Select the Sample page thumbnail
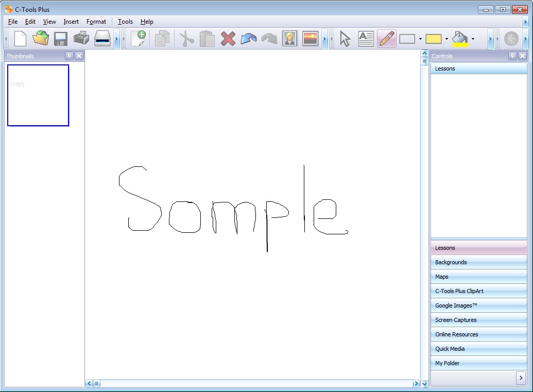The width and height of the screenshot is (533, 392). 38,95
